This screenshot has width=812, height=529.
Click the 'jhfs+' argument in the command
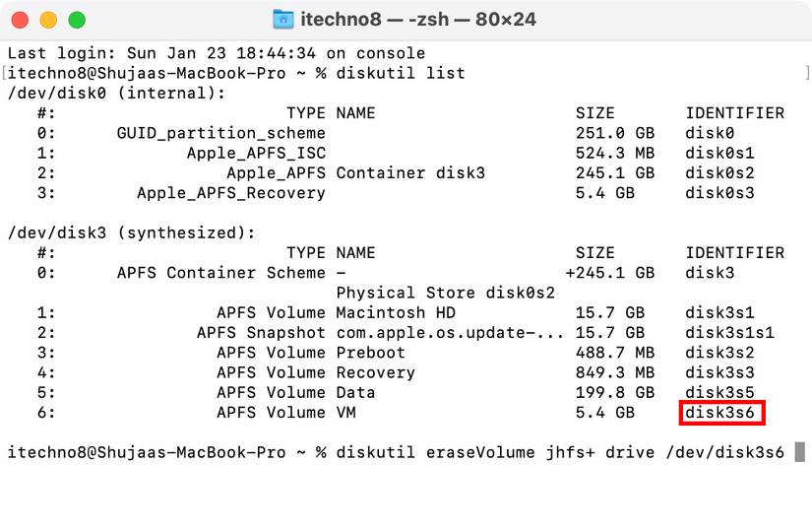point(570,452)
